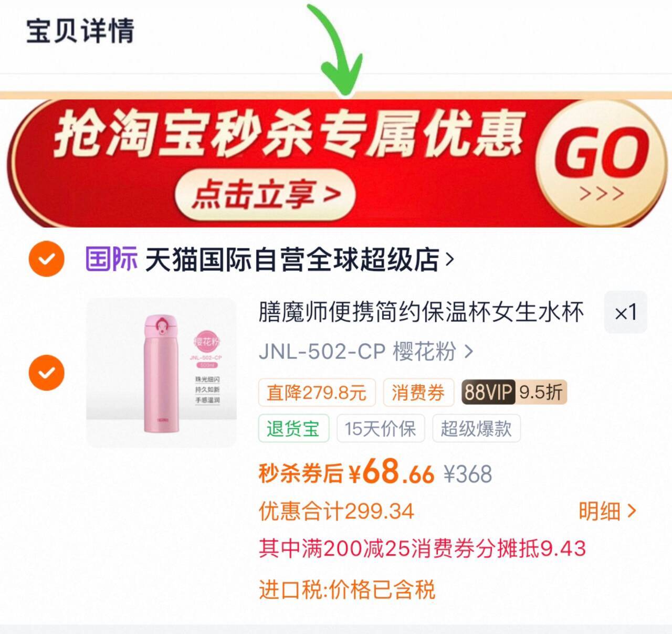Screen dimensions: 672x634
Task: Expand the 明细 discount details
Action: pyautogui.click(x=607, y=511)
